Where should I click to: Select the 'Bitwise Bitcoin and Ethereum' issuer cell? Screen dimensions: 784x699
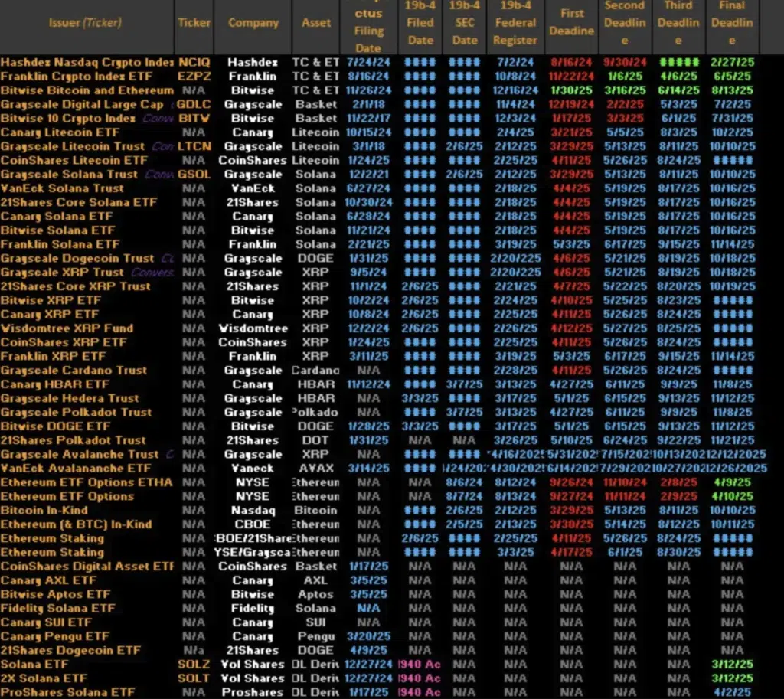pyautogui.click(x=87, y=90)
